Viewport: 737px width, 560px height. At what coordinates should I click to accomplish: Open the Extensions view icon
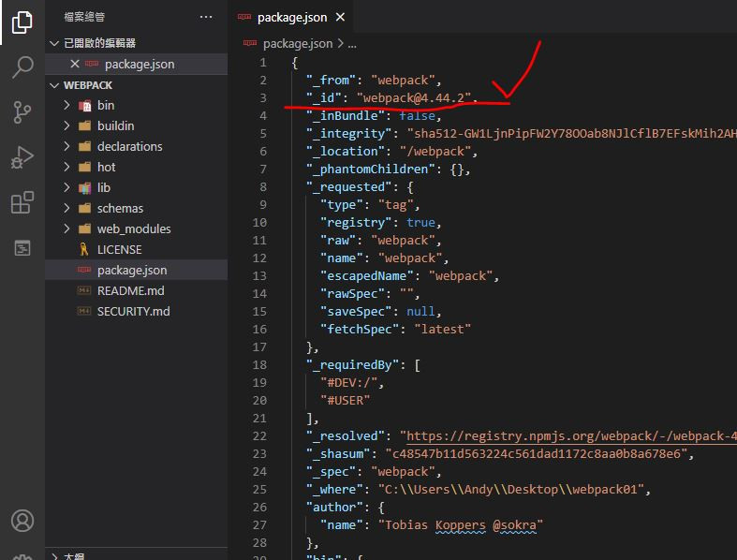(x=22, y=202)
